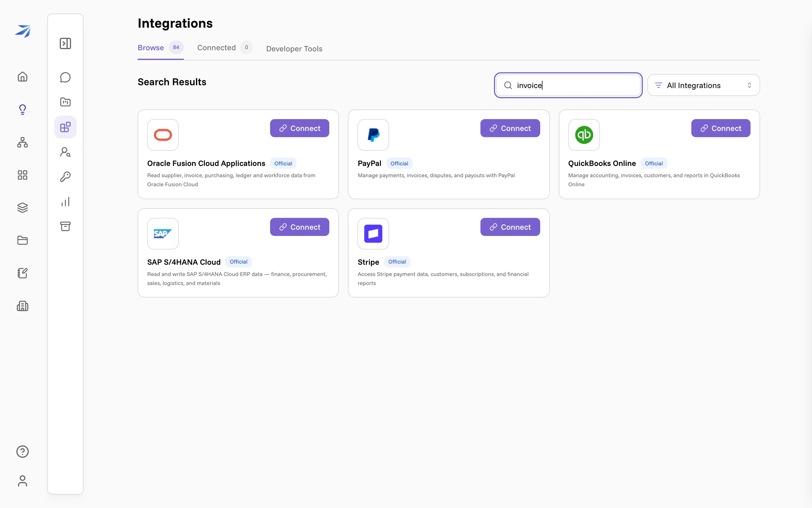Open the All Integrations filter dropdown
This screenshot has width=812, height=508.
(x=703, y=85)
